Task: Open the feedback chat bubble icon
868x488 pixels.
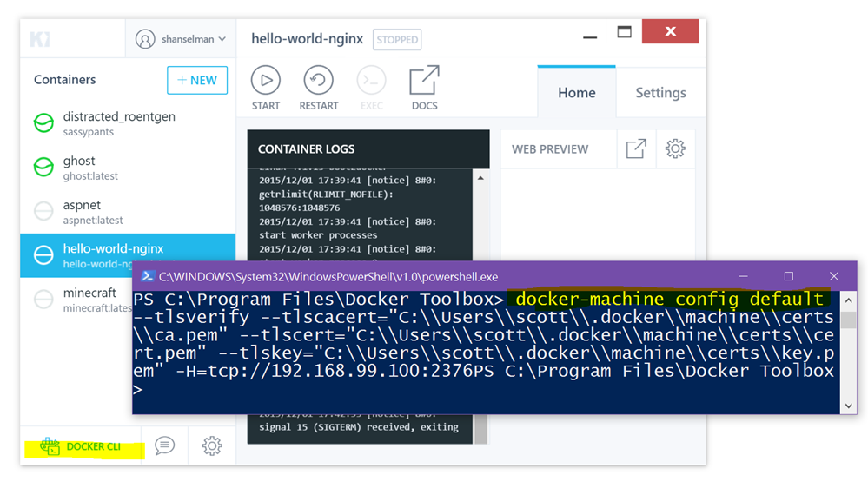Action: click(x=164, y=445)
